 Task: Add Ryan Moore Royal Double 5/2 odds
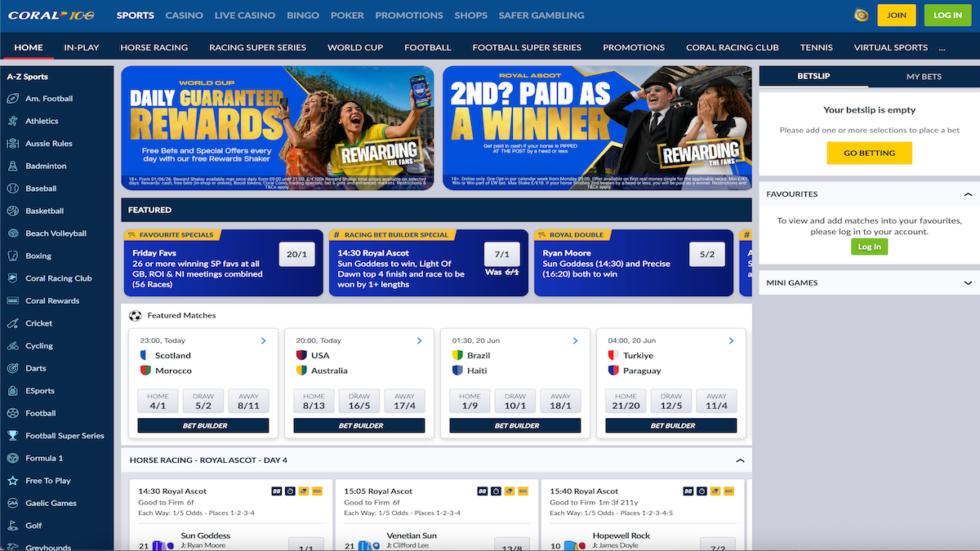[706, 255]
